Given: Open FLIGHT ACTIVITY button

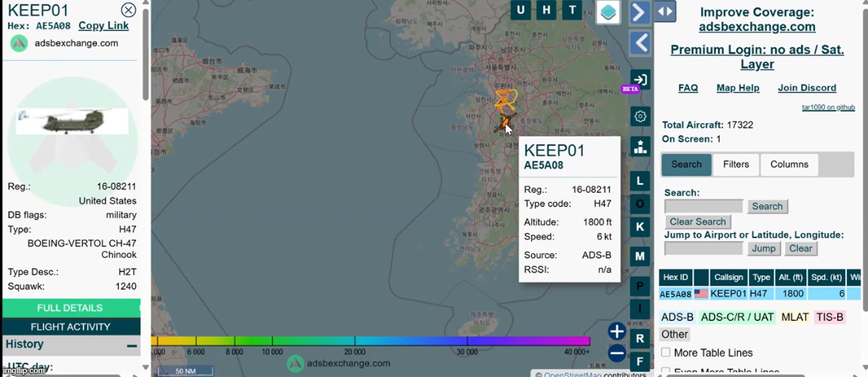Looking at the screenshot, I should (x=70, y=326).
